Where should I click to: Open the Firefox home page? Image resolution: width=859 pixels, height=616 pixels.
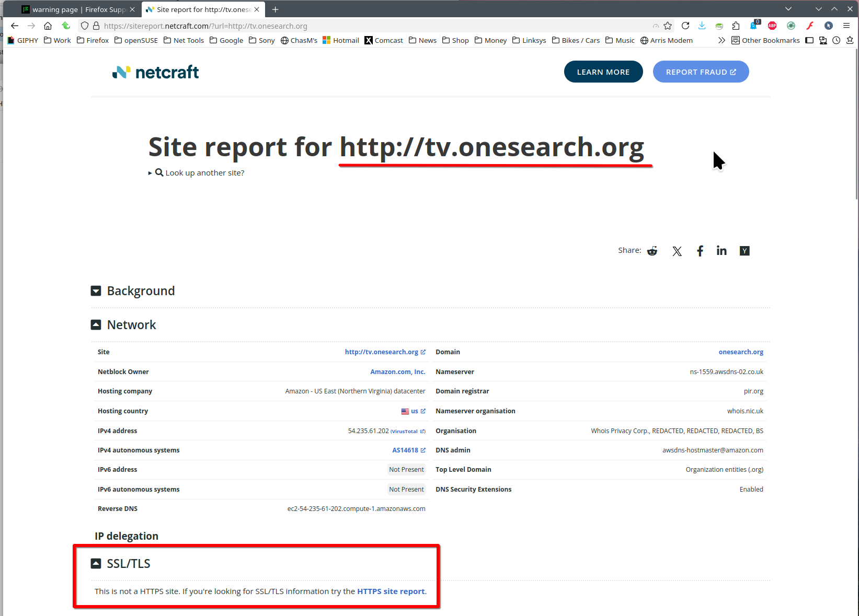click(x=48, y=26)
